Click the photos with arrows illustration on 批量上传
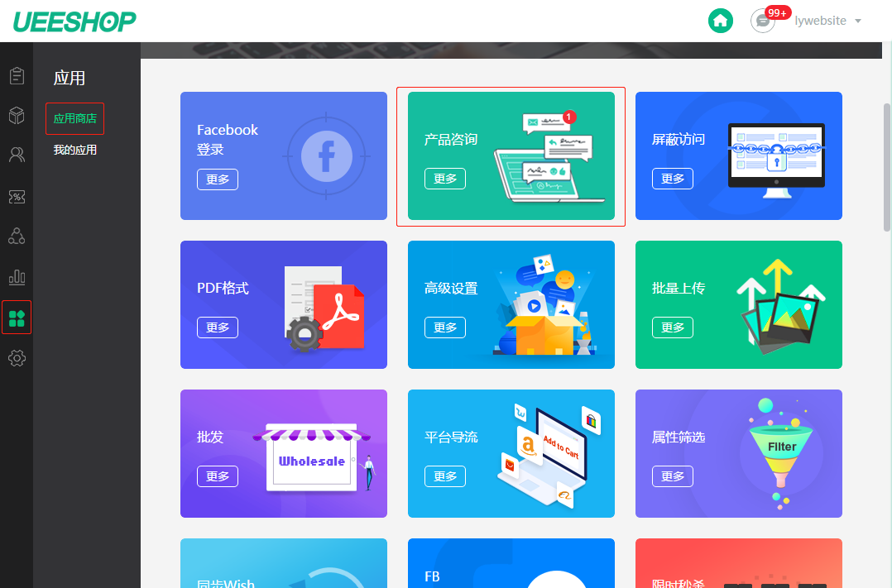The height and width of the screenshot is (588, 892). tap(780, 305)
